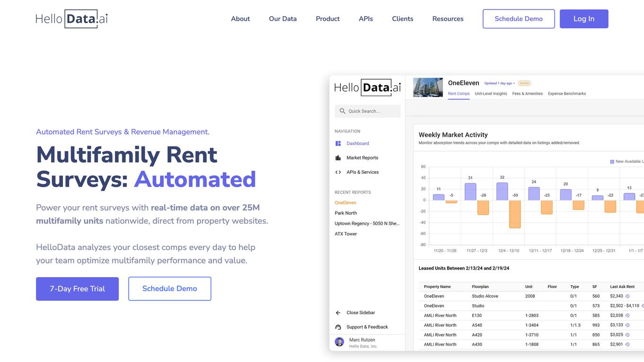Click the Marc Rutzen profile name
Viewport: 644px width, 362px height.
click(x=362, y=340)
